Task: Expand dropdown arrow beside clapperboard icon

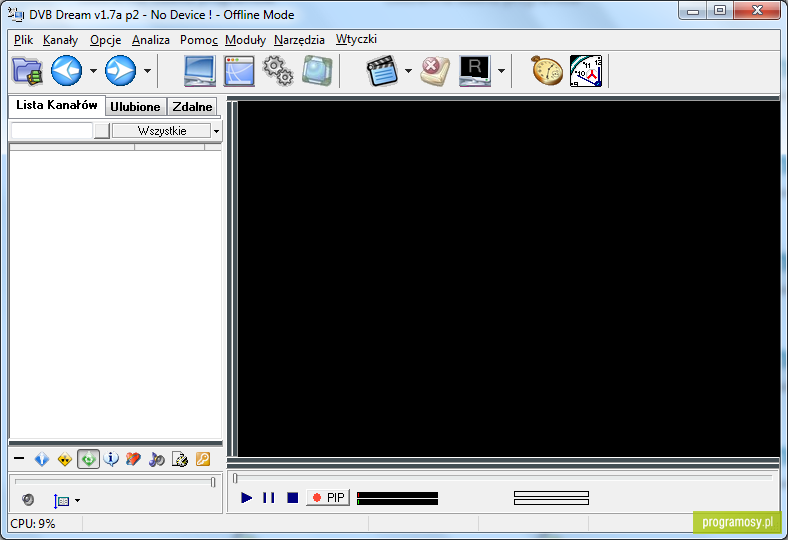Action: click(x=408, y=71)
